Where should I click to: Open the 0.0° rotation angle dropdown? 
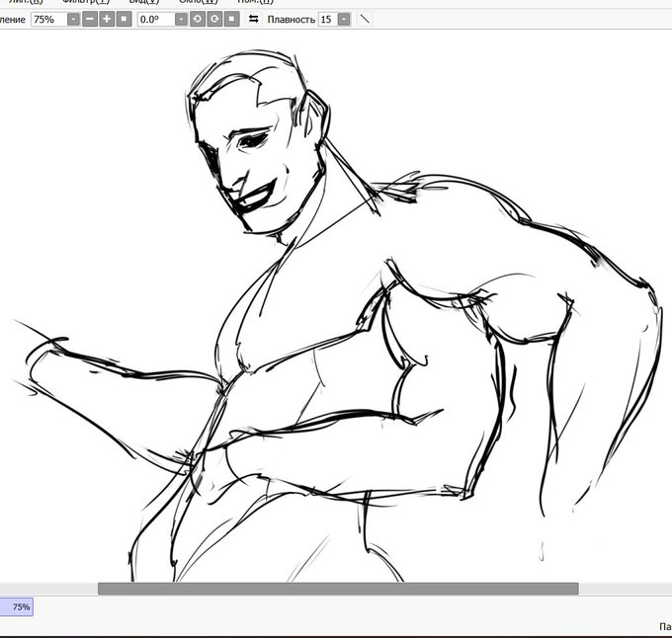(181, 20)
